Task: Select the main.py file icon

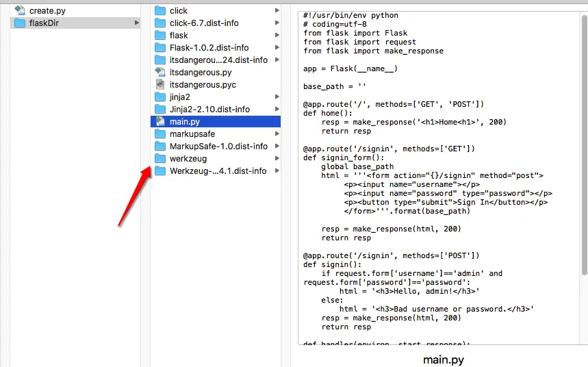Action: coord(160,121)
